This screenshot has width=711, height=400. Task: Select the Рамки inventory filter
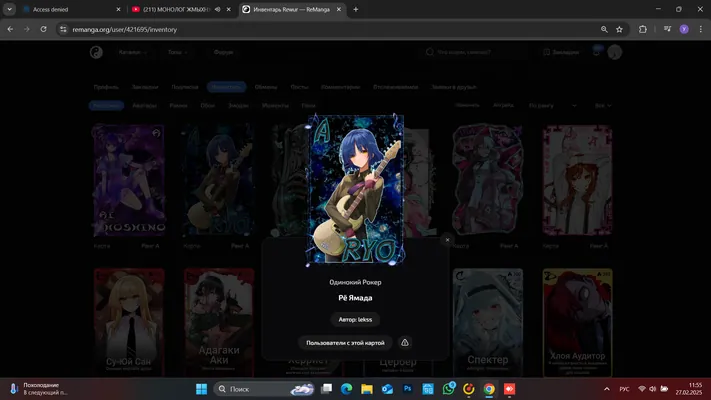coord(178,105)
